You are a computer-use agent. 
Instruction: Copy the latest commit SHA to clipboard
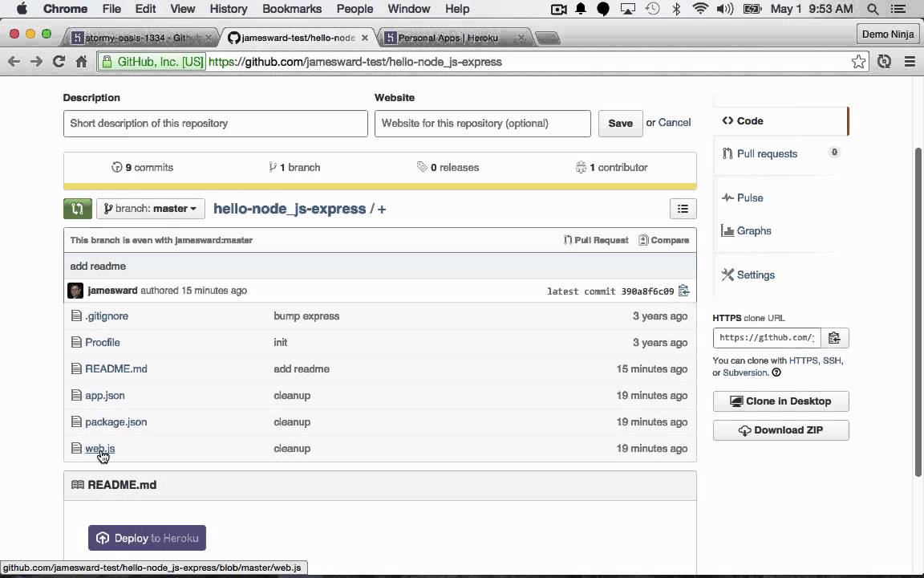(x=683, y=291)
